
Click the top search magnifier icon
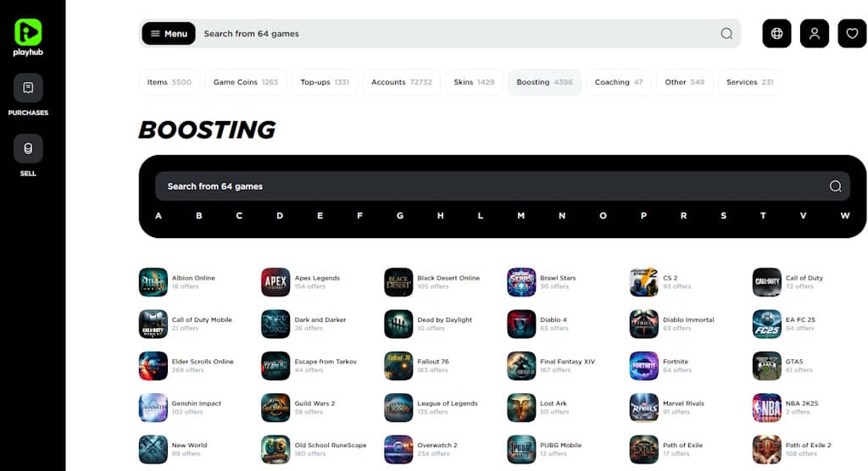[726, 34]
